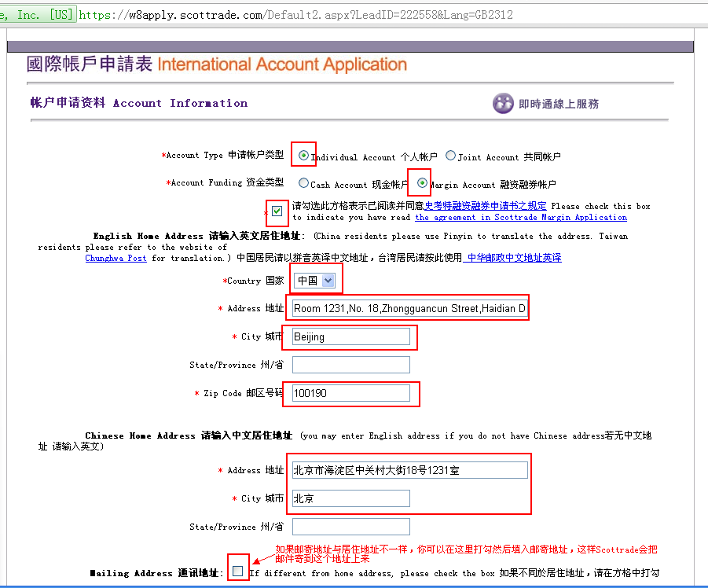The image size is (708, 588).
Task: Click the 帐户申请资料 Account Information heading
Action: (x=139, y=102)
